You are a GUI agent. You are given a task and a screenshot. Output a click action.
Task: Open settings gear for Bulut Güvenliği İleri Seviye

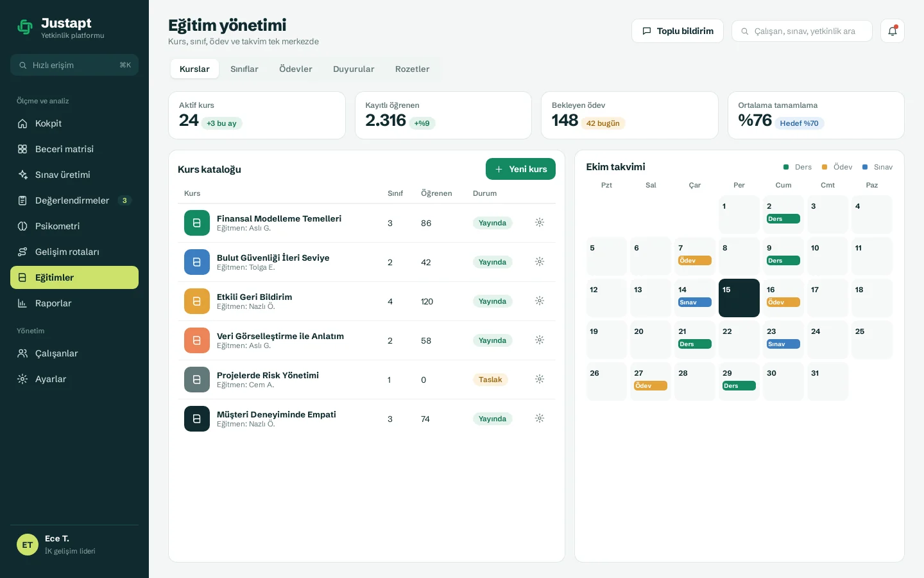tap(540, 261)
